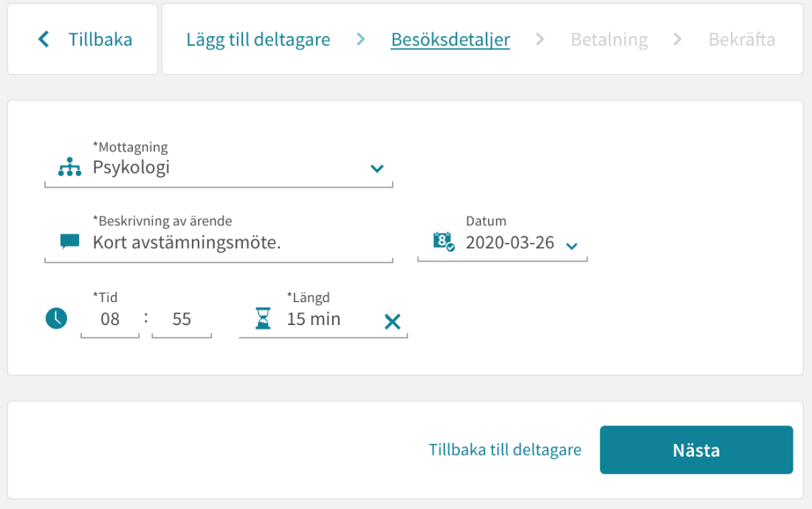Click the speech bubble description icon
Image resolution: width=812 pixels, height=509 pixels.
[69, 242]
